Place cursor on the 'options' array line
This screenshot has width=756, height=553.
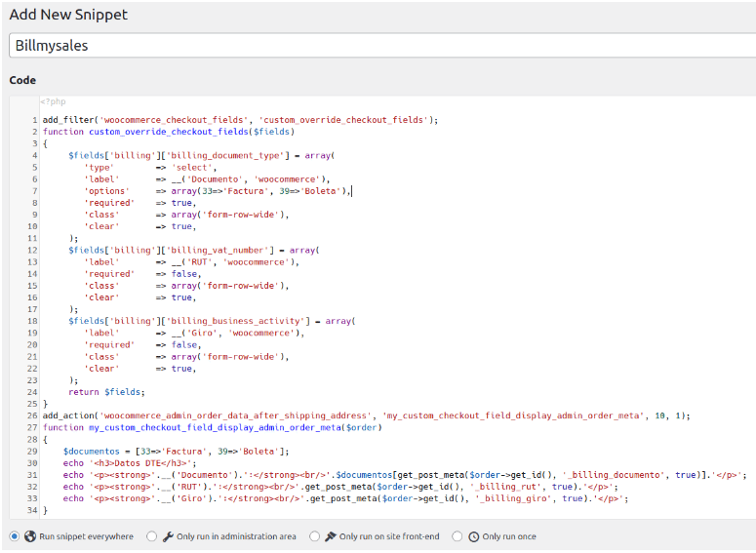point(215,191)
